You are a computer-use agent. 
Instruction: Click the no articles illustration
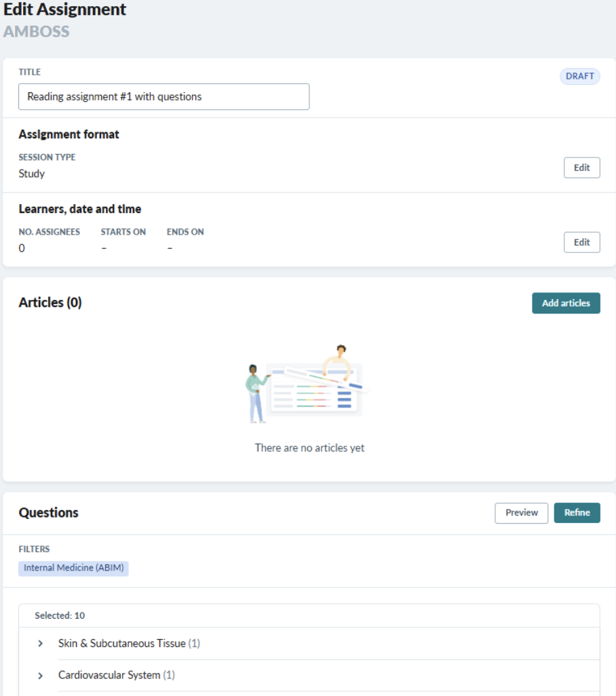[307, 384]
